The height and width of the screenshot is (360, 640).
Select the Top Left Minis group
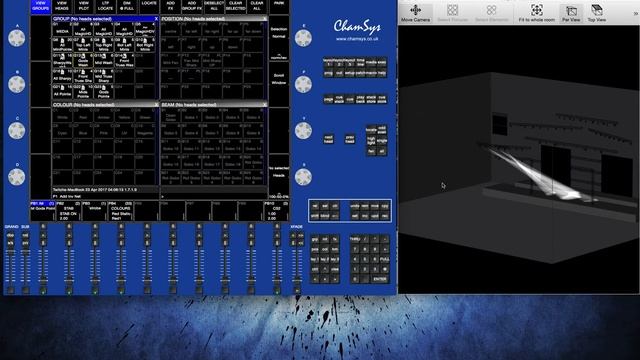[83, 45]
